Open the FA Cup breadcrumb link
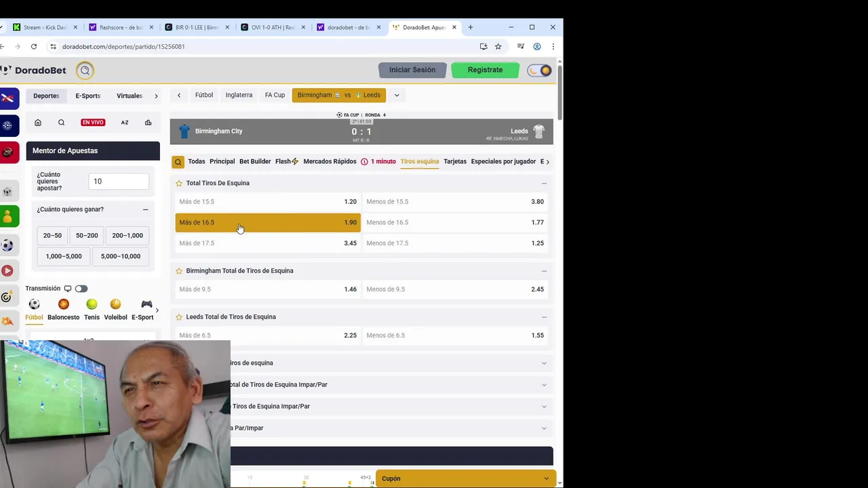Image resolution: width=868 pixels, height=488 pixels. tap(275, 96)
